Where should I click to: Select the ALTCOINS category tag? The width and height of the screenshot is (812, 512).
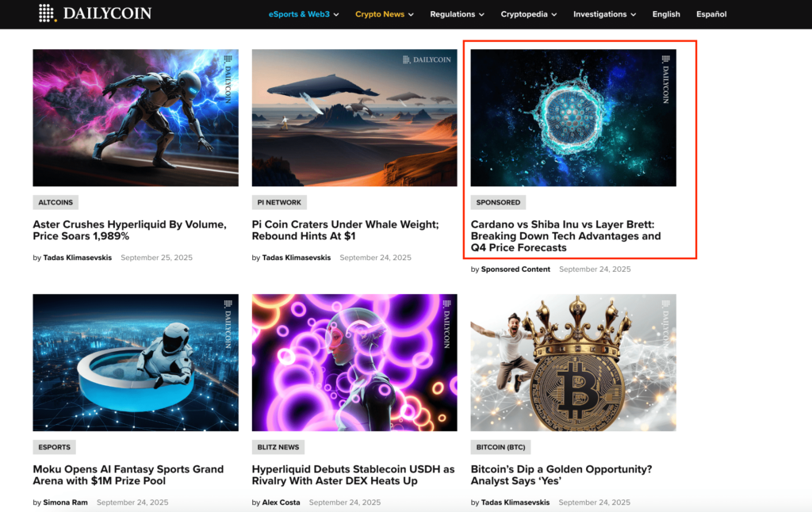pos(56,202)
